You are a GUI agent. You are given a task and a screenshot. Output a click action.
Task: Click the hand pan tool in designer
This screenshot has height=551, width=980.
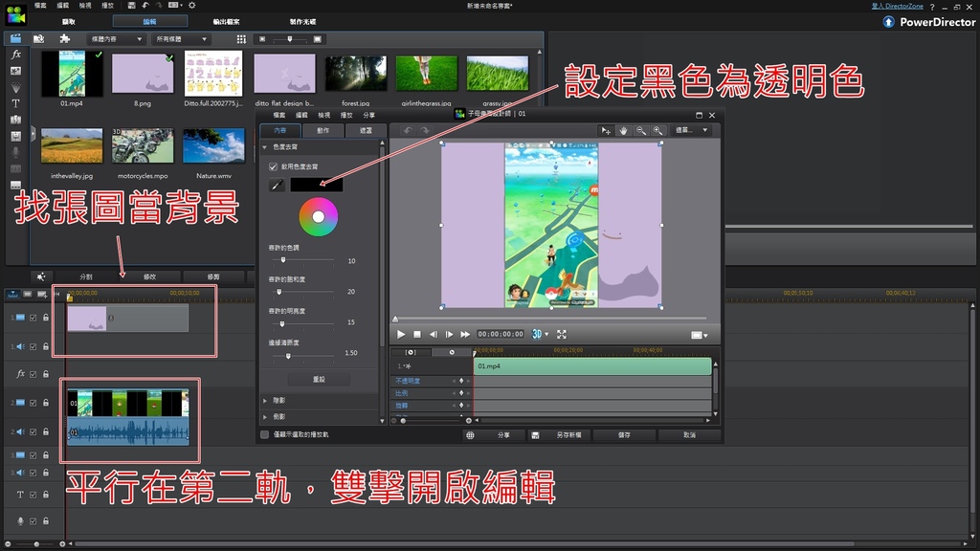tap(623, 130)
